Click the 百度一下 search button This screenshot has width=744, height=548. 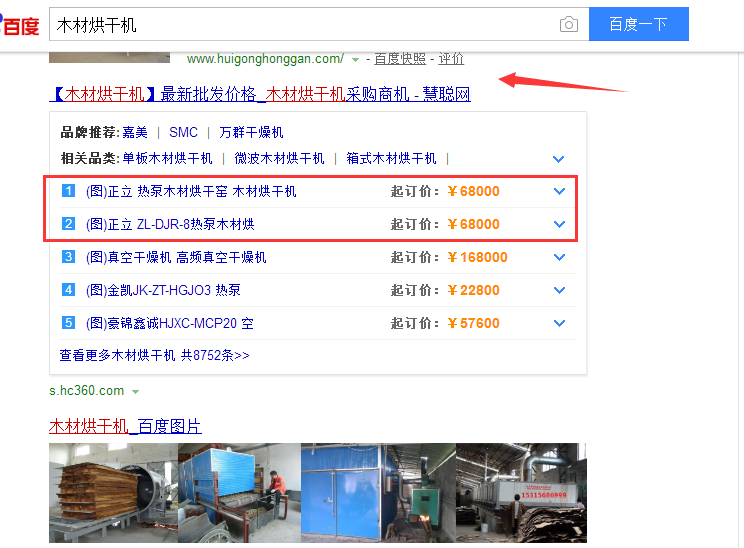pyautogui.click(x=639, y=24)
